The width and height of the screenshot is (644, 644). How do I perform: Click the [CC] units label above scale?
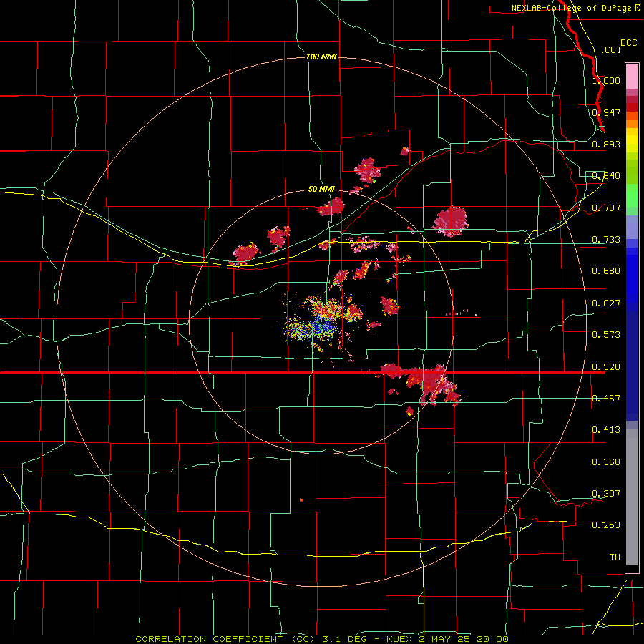[610, 49]
